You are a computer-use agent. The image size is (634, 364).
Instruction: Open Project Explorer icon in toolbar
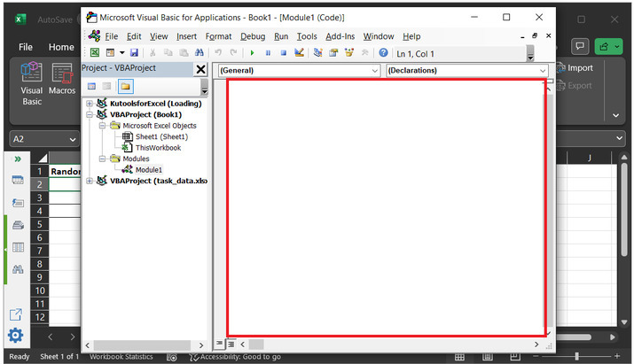(x=317, y=52)
